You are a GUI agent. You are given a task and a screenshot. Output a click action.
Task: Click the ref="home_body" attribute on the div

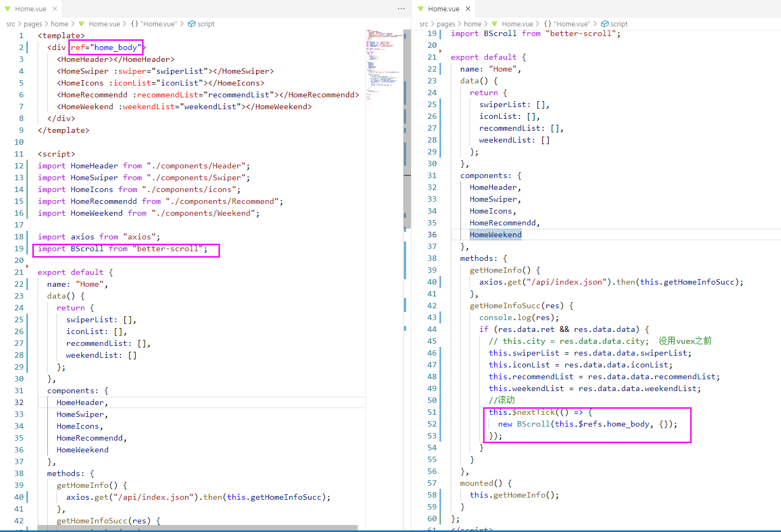coord(106,47)
